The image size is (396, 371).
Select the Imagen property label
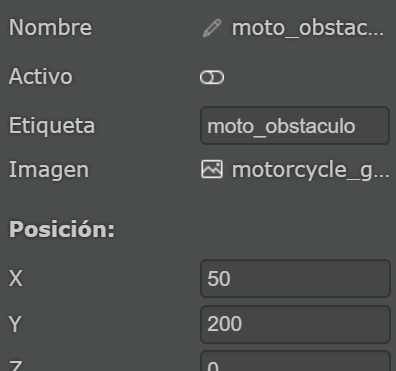[x=49, y=170]
